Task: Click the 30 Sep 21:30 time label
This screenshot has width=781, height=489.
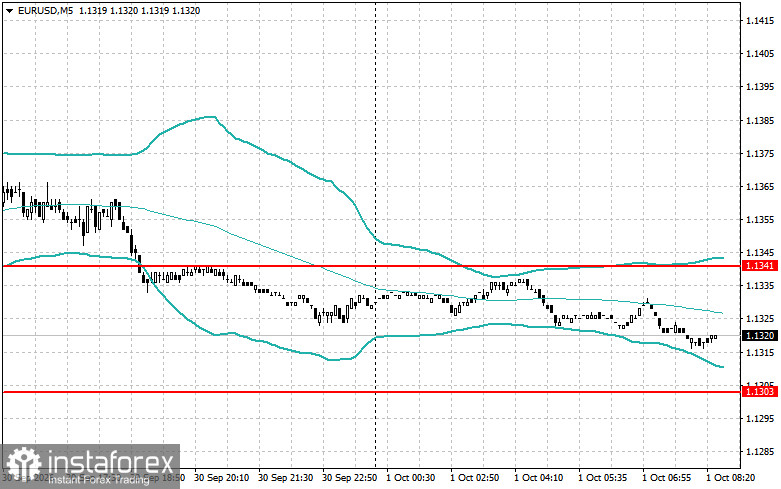Action: (x=286, y=478)
